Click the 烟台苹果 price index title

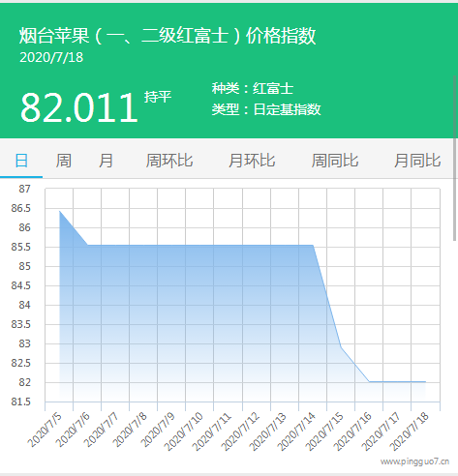168,35
